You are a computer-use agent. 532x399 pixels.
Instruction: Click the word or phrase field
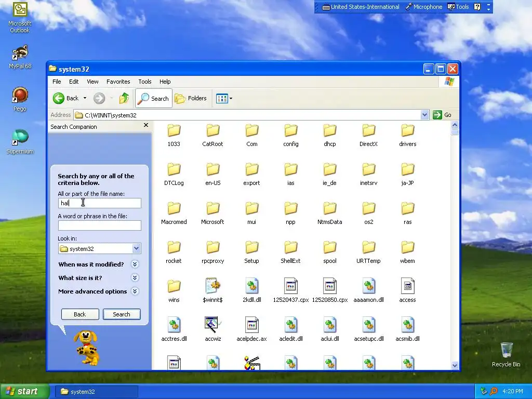click(99, 225)
